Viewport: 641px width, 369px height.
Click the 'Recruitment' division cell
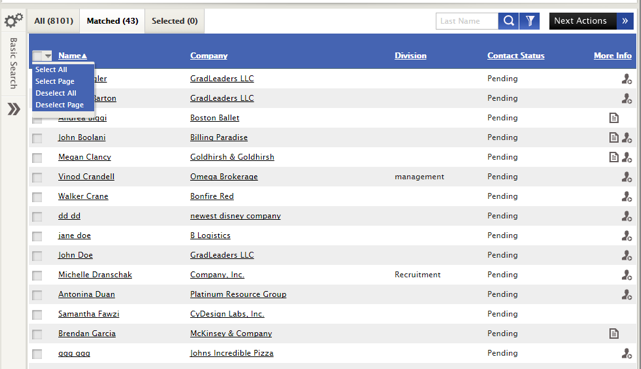417,275
